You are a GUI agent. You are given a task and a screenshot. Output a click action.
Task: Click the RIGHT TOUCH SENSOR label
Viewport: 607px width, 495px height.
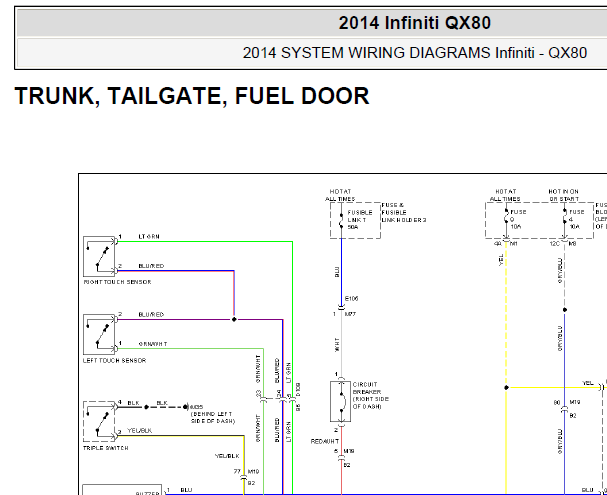[117, 282]
